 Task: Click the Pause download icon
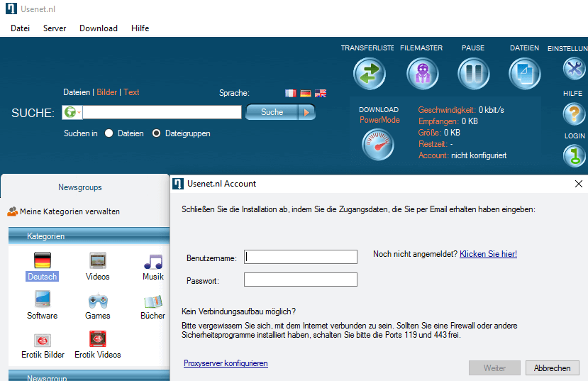pyautogui.click(x=473, y=74)
